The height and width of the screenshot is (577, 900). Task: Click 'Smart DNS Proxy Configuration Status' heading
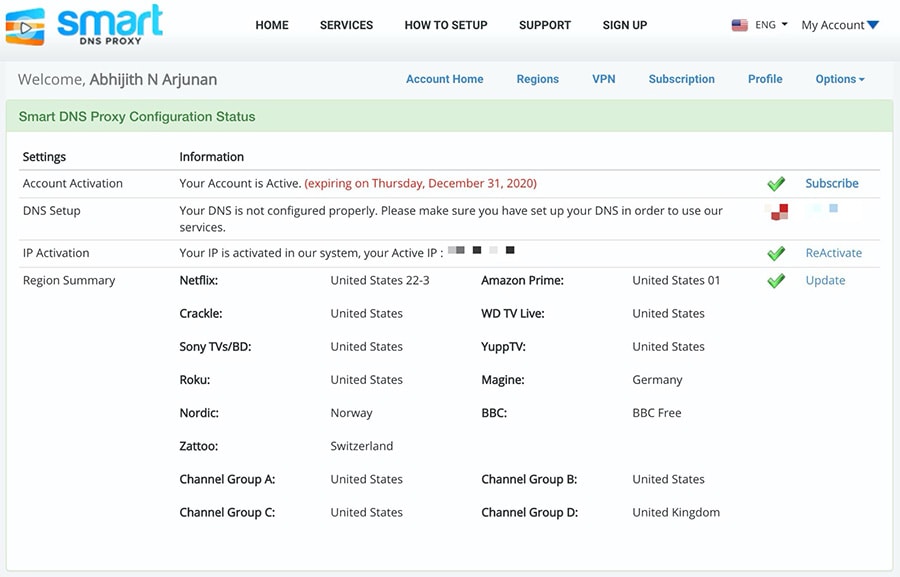click(137, 117)
